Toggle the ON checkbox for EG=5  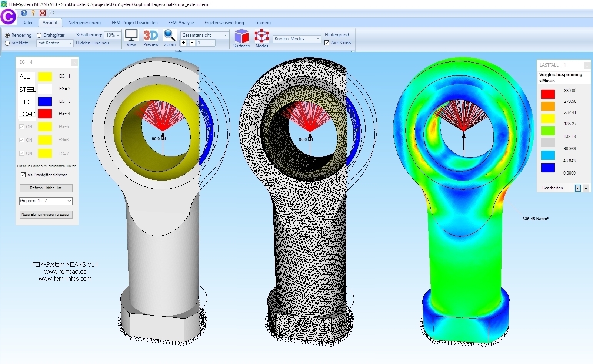click(x=21, y=127)
